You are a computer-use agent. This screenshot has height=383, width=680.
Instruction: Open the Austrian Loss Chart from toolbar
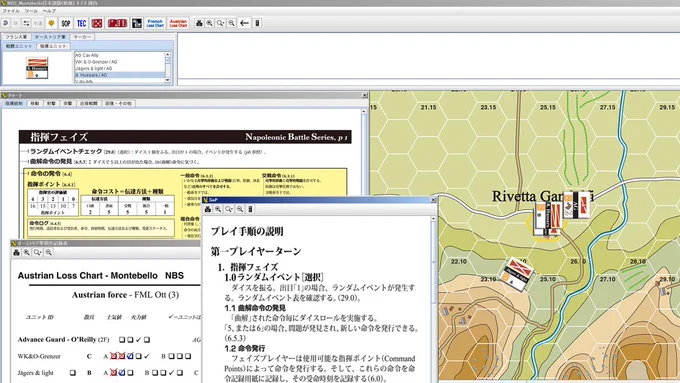178,23
